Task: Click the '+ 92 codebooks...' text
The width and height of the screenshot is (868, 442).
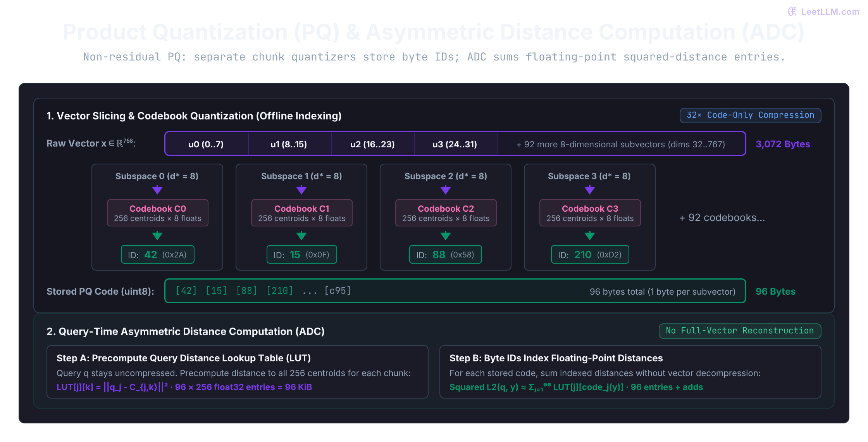Action: tap(722, 218)
